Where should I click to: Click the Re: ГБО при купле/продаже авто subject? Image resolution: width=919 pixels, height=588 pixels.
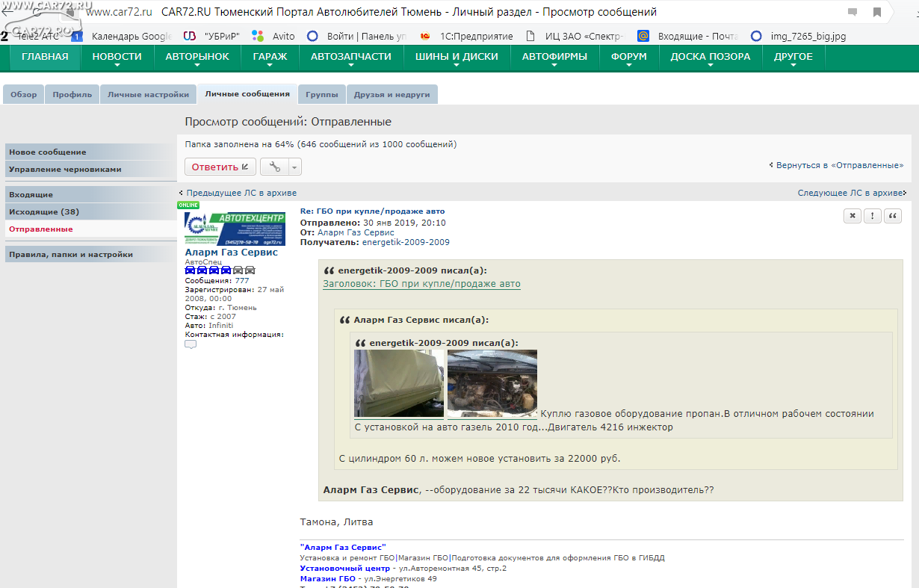[372, 211]
